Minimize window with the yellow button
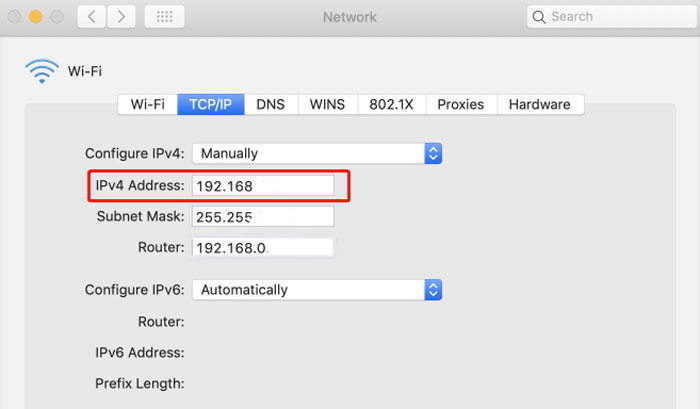The width and height of the screenshot is (700, 409). click(34, 17)
